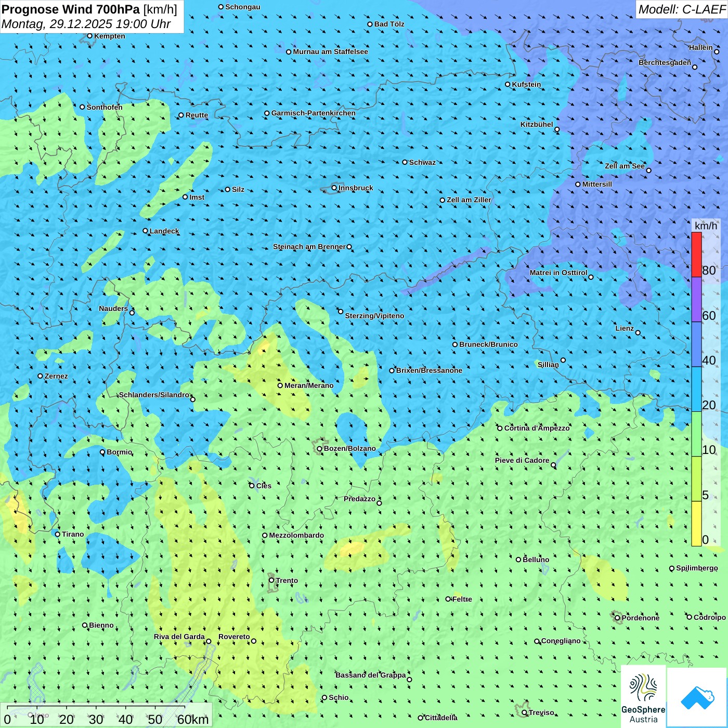
Task: Click the date 'Montag, 29.12.2025 19:00 Uhr'
Action: pos(86,24)
